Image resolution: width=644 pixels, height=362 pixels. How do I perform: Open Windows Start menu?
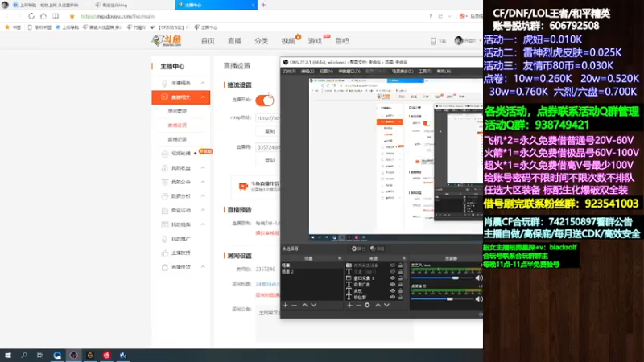coord(8,355)
